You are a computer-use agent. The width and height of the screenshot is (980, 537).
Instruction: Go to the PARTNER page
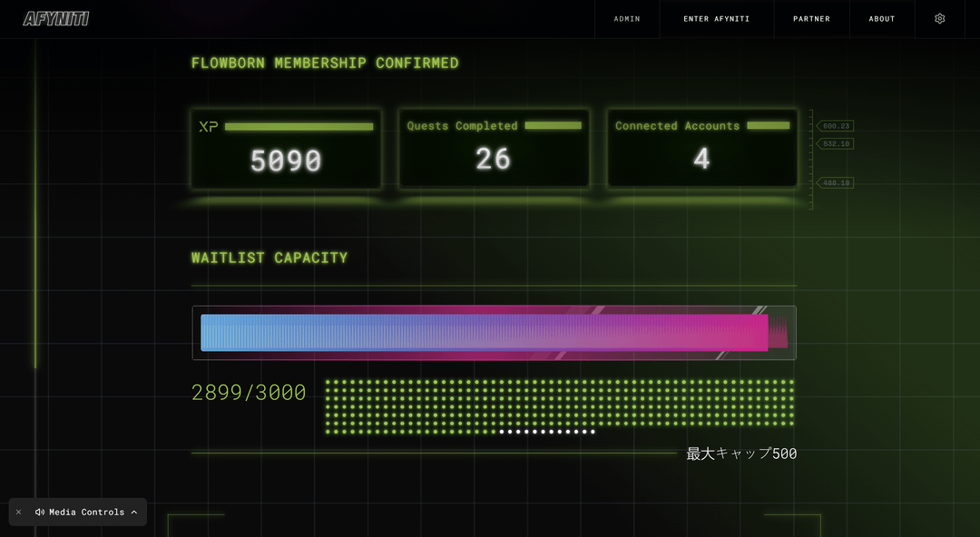811,19
